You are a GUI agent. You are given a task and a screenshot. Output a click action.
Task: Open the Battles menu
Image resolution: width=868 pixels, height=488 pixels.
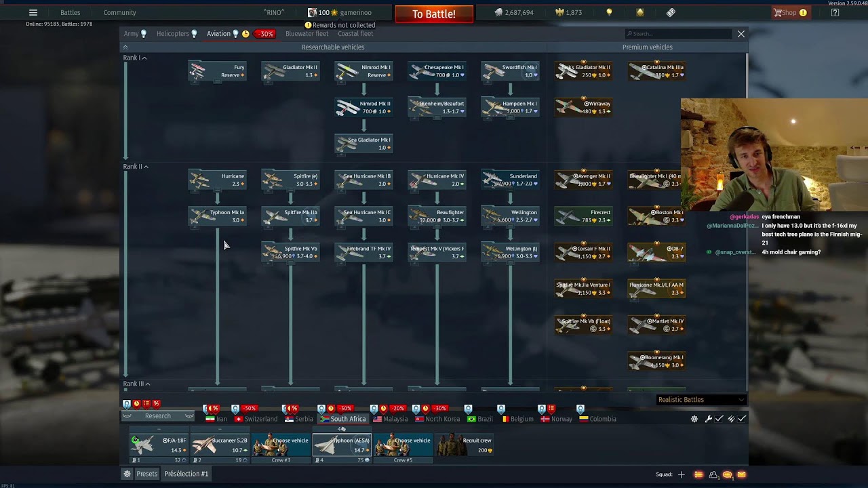(x=70, y=12)
